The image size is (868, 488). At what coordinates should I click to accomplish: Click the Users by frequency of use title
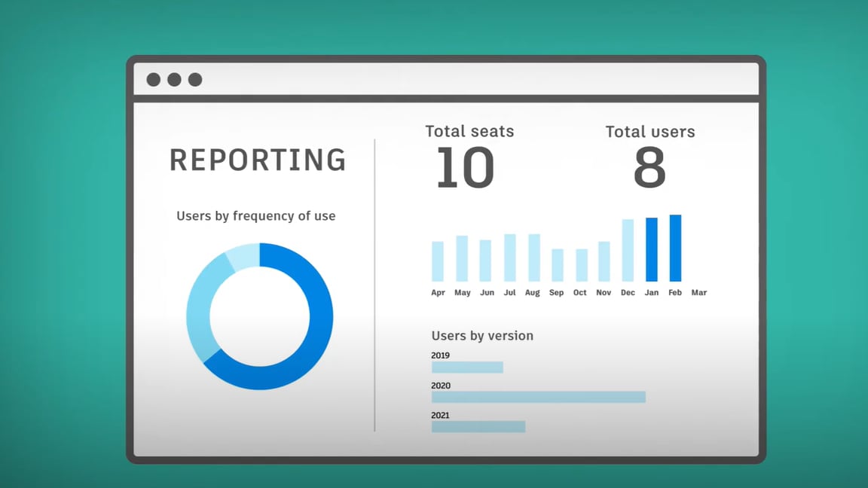coord(256,216)
